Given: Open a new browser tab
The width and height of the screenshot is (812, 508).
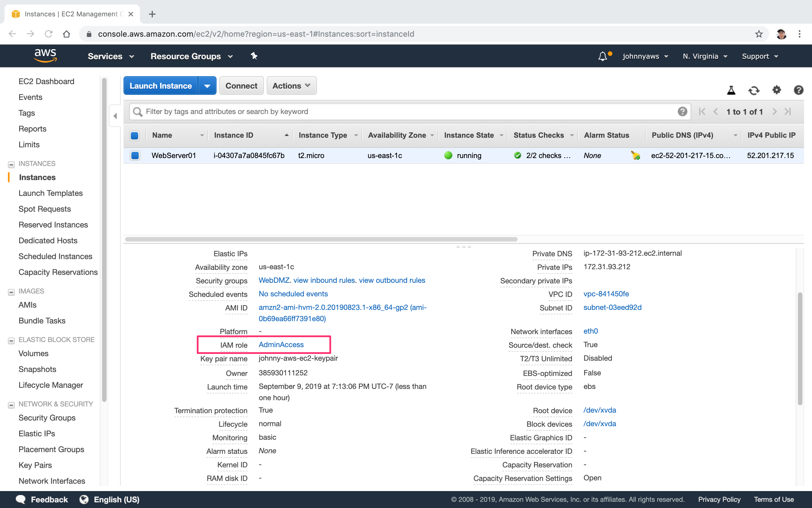Looking at the screenshot, I should pyautogui.click(x=152, y=14).
